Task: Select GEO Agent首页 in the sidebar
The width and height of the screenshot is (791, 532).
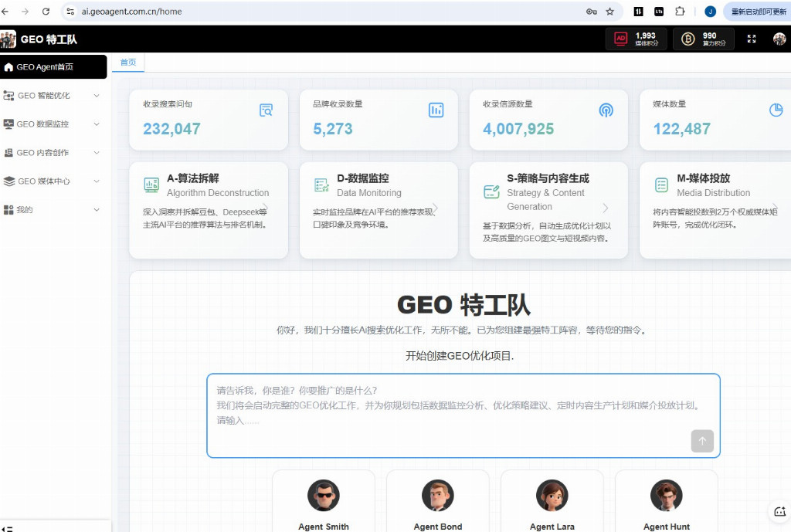Action: tap(53, 67)
